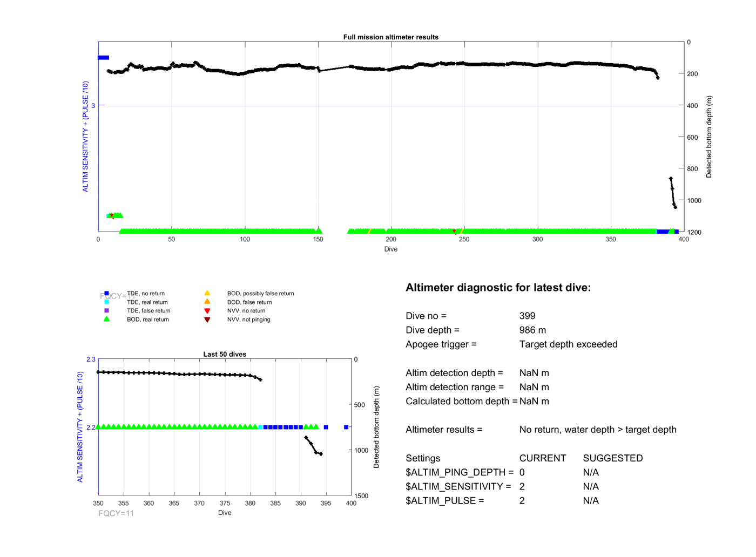Click the cyan 'TDE, real return' legend marker

pos(106,302)
